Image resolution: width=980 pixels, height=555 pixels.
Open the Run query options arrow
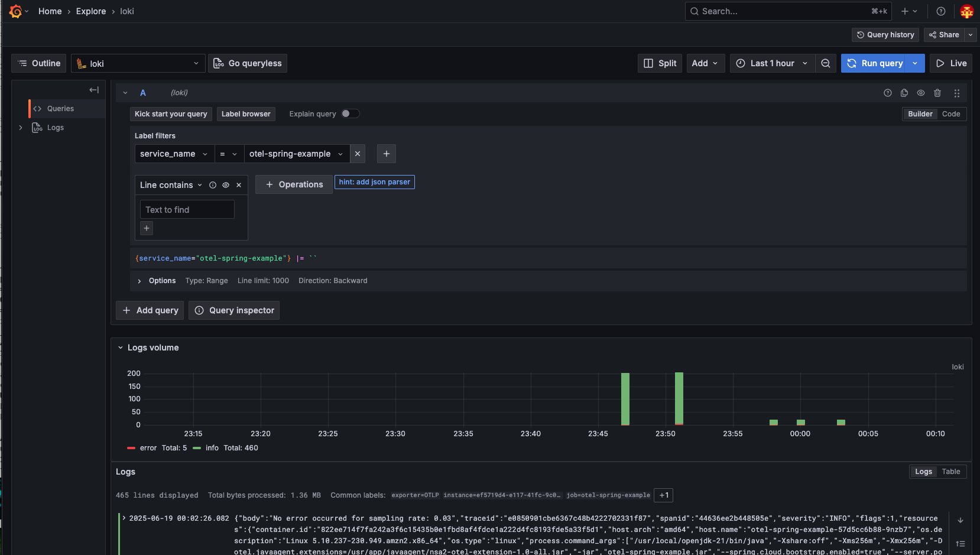[915, 63]
